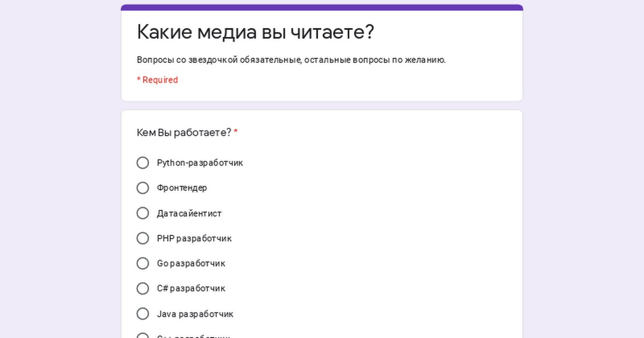
Task: Click the description about обязательные вопросы
Action: coord(291,60)
